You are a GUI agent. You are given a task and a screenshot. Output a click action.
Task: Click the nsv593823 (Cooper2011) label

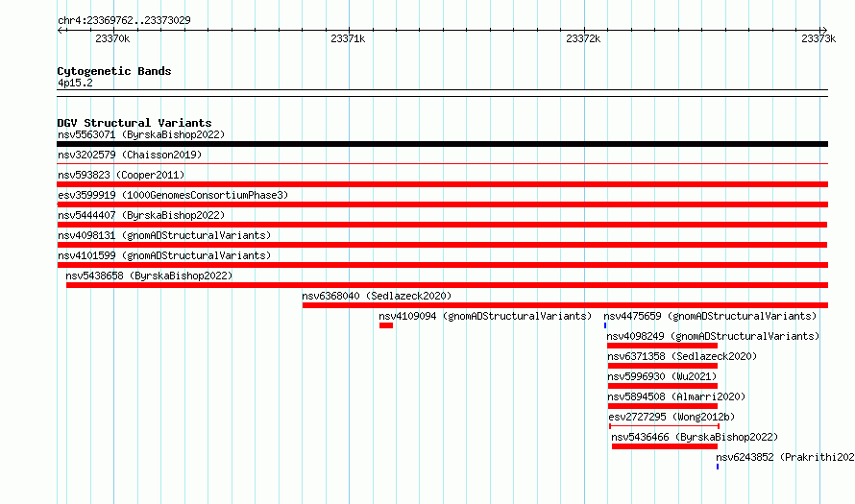[121, 175]
